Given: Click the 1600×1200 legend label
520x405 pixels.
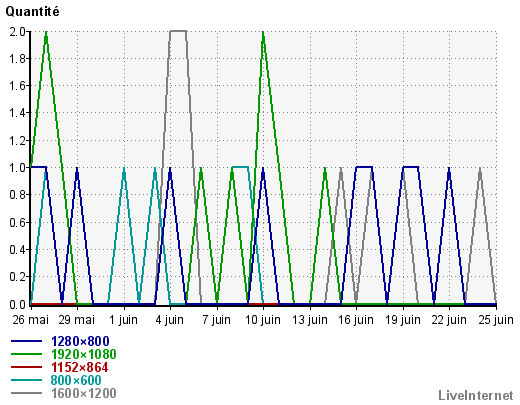Looking at the screenshot, I should coord(83,393).
